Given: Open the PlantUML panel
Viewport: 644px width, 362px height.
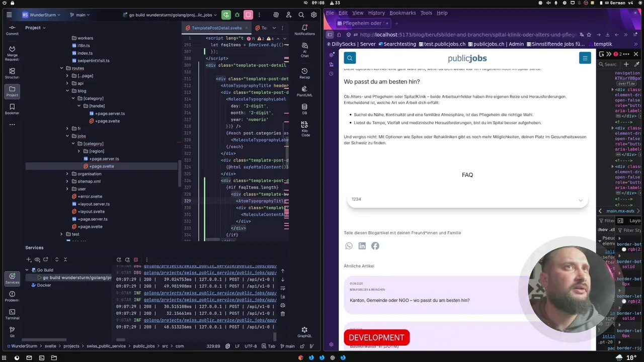Looking at the screenshot, I should pos(304,91).
